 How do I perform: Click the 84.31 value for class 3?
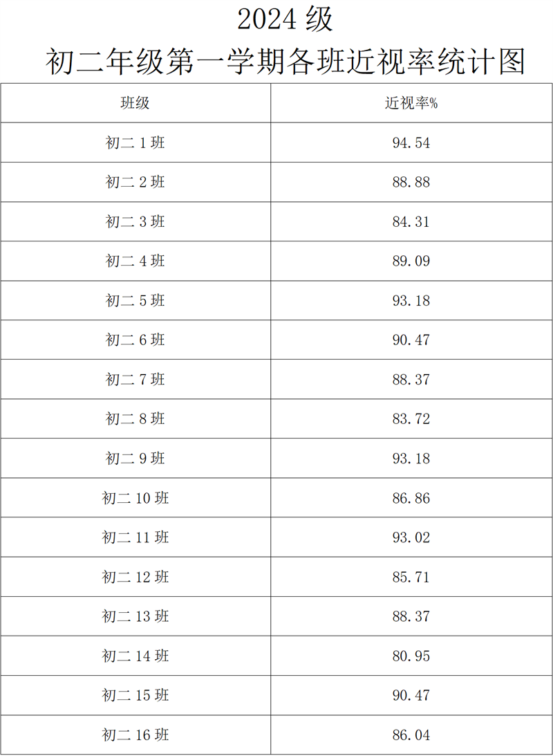(x=411, y=222)
